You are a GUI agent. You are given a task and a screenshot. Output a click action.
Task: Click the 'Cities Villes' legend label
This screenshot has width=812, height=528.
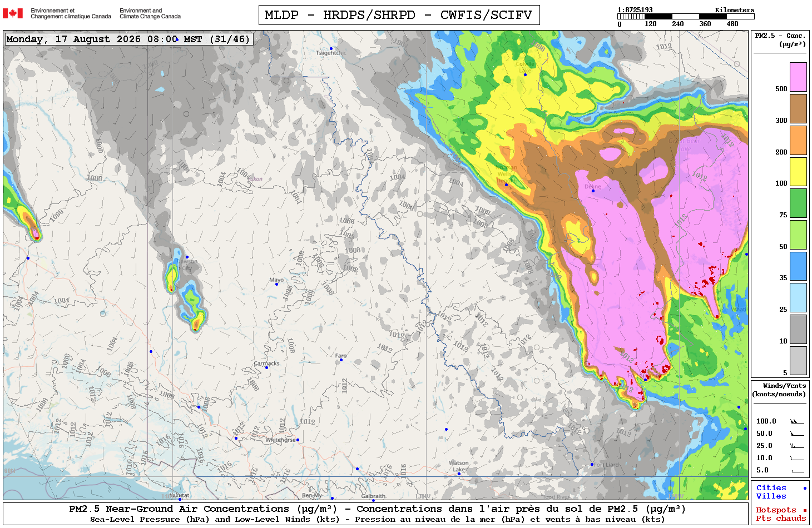point(771,492)
